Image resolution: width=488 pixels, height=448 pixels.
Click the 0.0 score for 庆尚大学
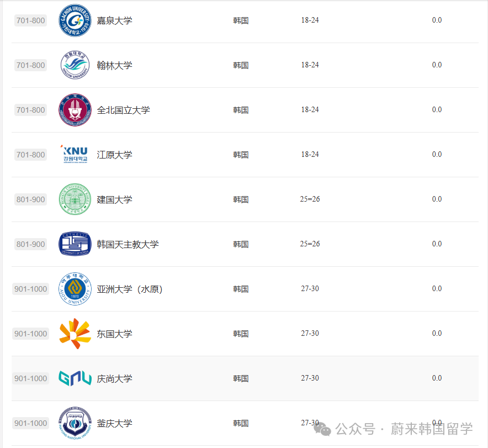(437, 378)
